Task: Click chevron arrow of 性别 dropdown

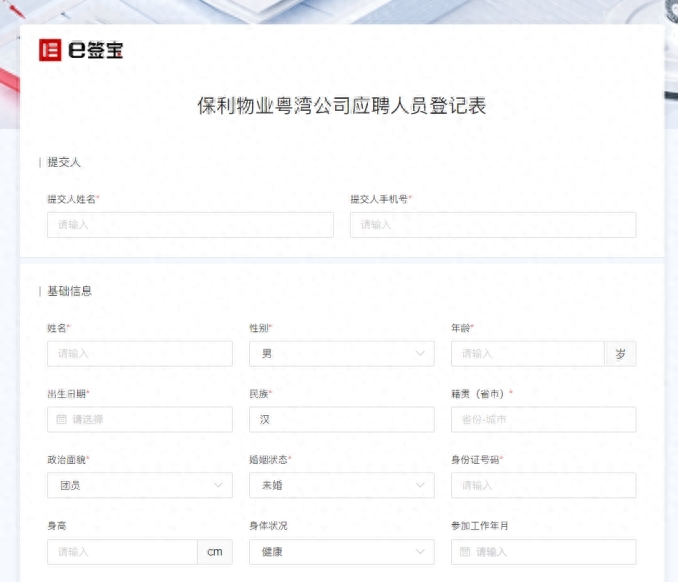Action: 420,354
